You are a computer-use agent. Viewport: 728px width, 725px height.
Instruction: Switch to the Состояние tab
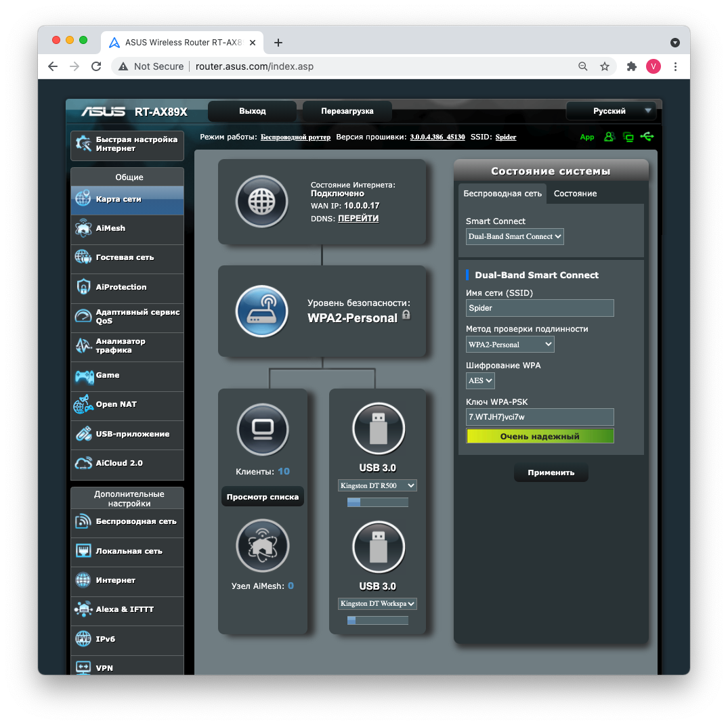(575, 194)
